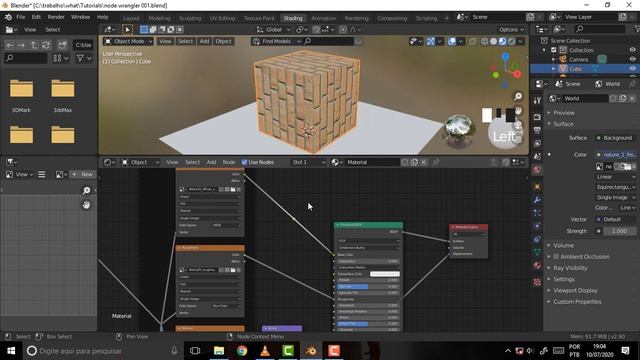Go back in the file browser

tap(10, 45)
